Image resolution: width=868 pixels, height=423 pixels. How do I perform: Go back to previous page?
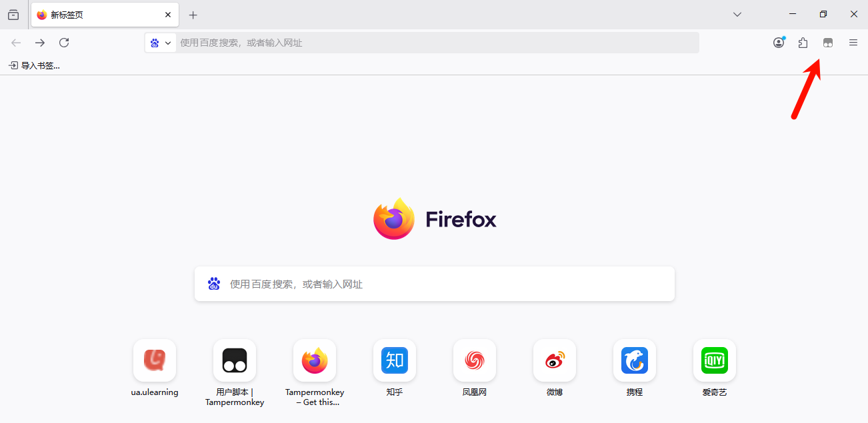pyautogui.click(x=16, y=43)
